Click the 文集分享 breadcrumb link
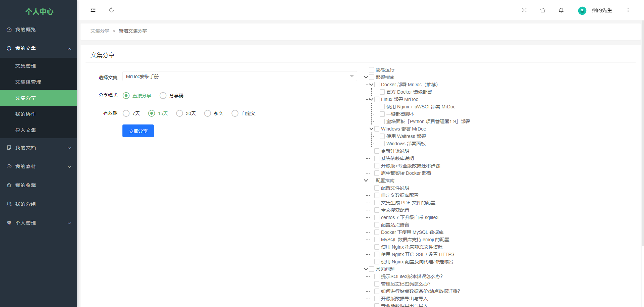The image size is (644, 307). click(100, 31)
